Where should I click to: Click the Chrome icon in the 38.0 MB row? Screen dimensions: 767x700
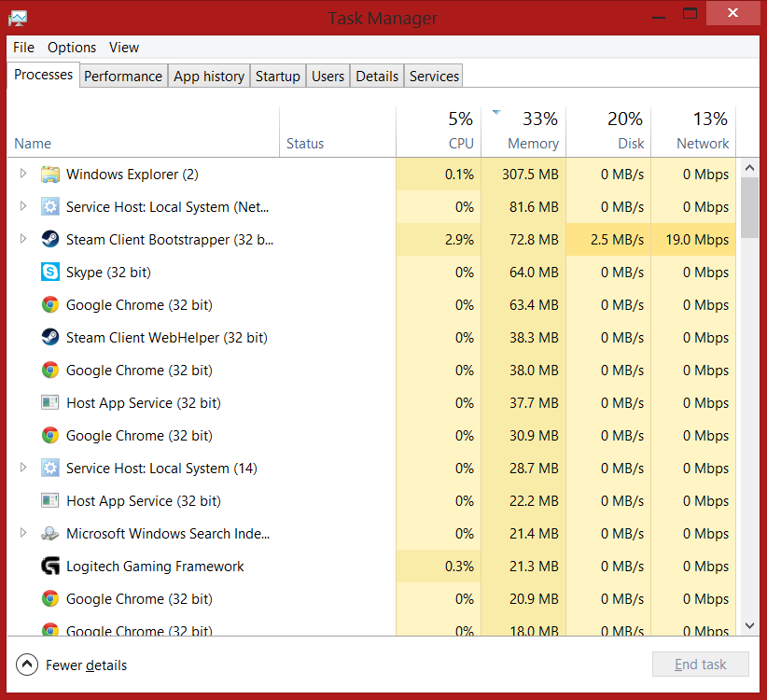[x=50, y=371]
